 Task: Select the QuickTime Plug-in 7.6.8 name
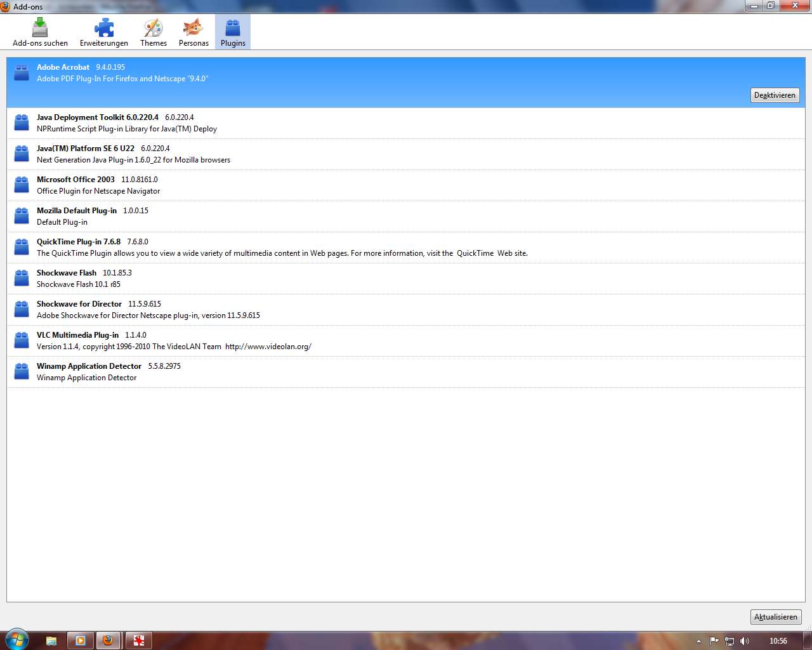79,242
